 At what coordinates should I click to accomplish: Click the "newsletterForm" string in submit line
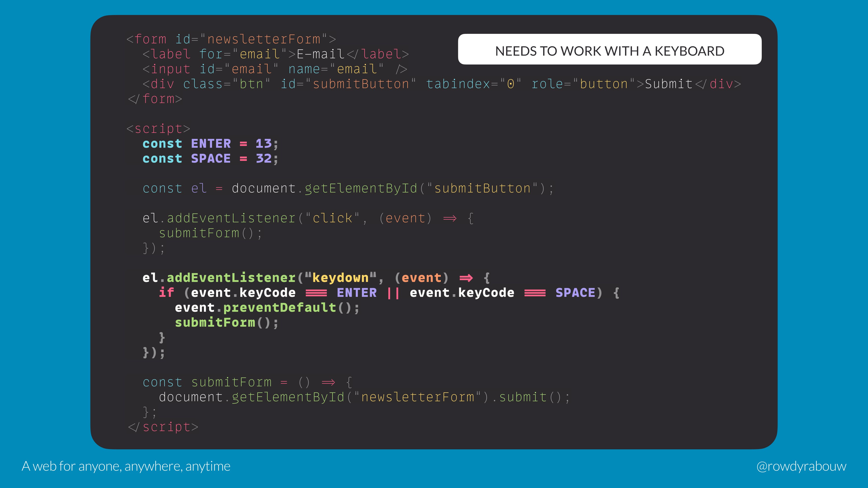click(x=417, y=397)
